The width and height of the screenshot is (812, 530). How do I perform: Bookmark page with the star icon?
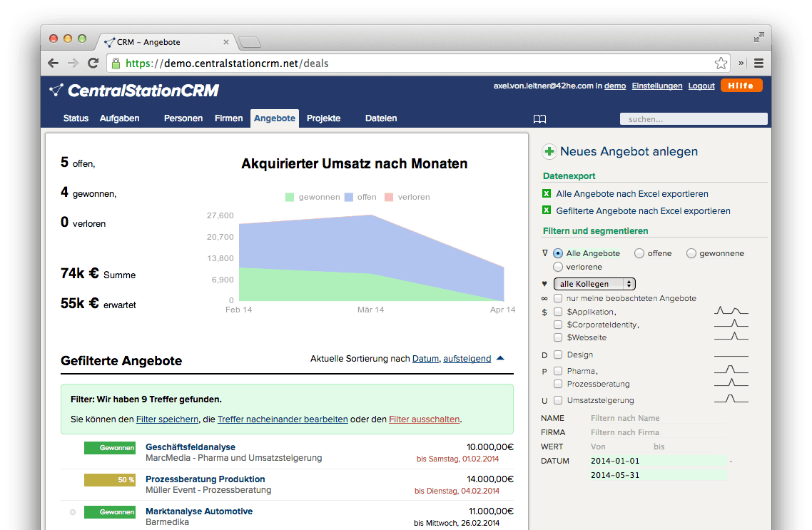coord(721,63)
